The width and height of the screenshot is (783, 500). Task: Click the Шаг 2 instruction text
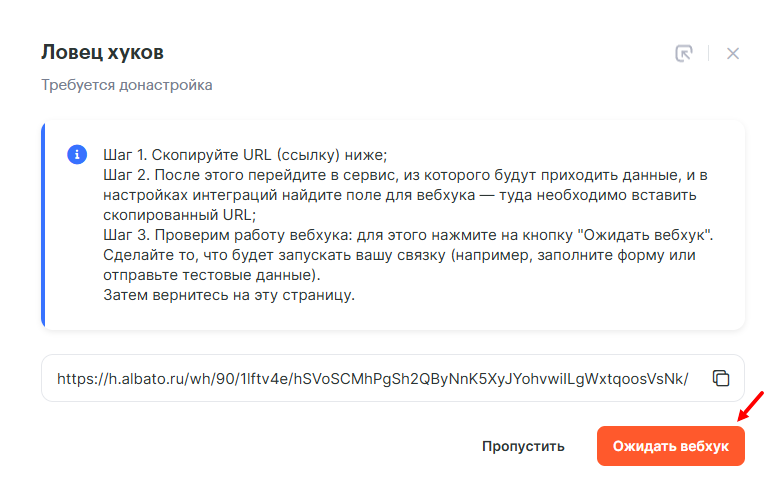coord(400,175)
